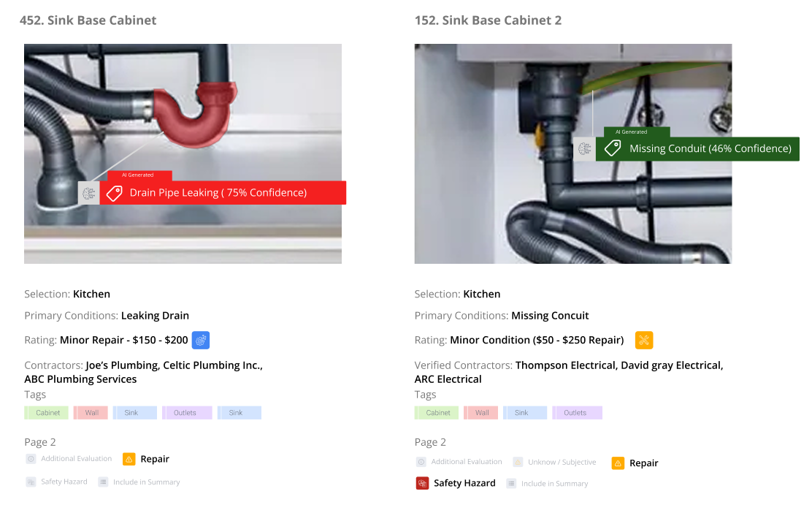812x532 pixels.
Task: Click the tag icon in the Drain Pipe Leaking label
Action: tap(115, 193)
